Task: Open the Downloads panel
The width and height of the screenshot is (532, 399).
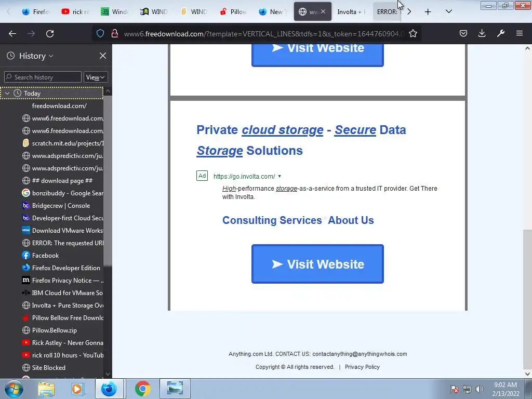Action: [x=482, y=33]
